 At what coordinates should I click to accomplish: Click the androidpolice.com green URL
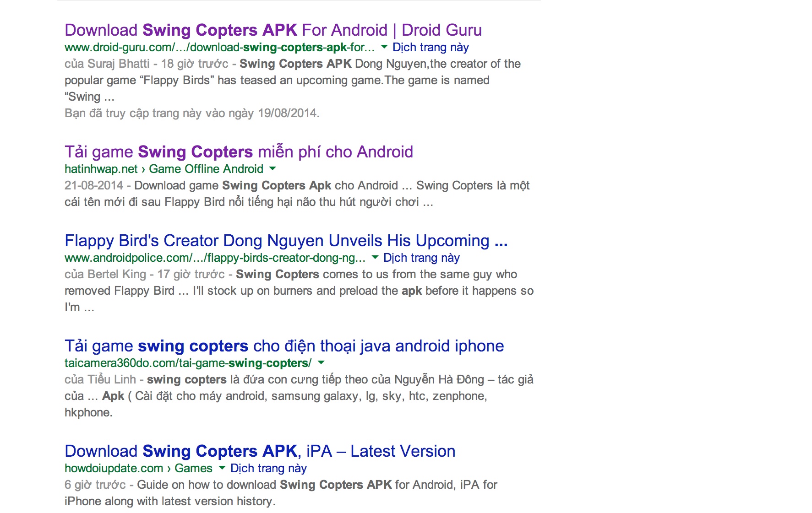214,258
